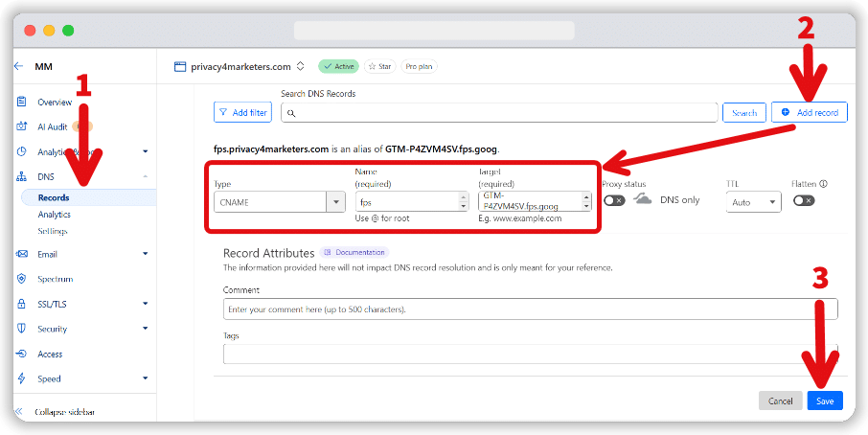Click the browser address bar

pyautogui.click(x=434, y=31)
